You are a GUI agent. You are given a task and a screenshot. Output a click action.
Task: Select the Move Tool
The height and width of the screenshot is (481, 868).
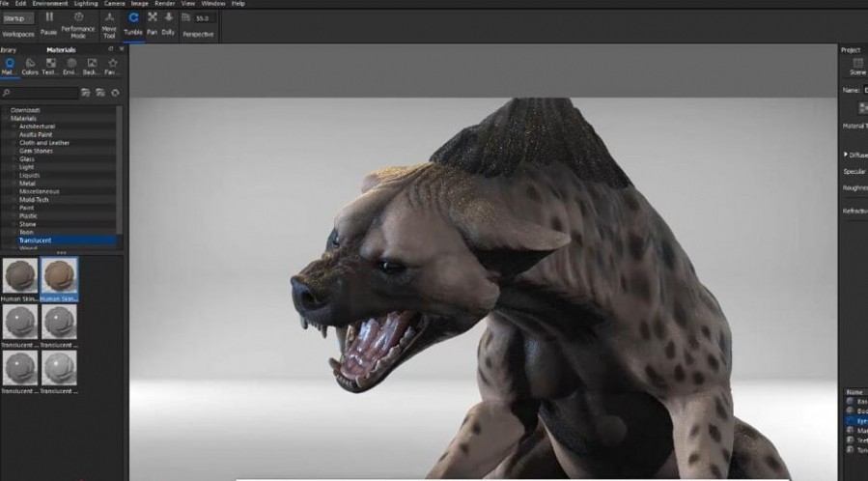pos(109,26)
